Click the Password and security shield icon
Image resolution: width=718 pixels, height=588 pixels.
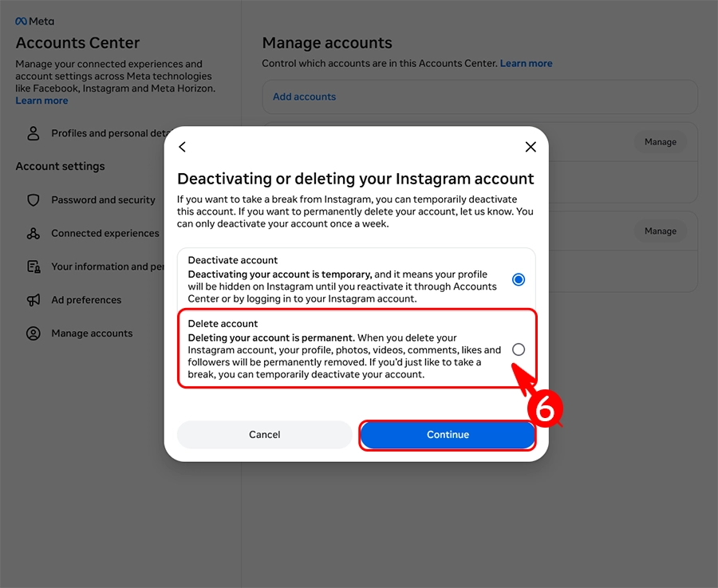point(34,200)
